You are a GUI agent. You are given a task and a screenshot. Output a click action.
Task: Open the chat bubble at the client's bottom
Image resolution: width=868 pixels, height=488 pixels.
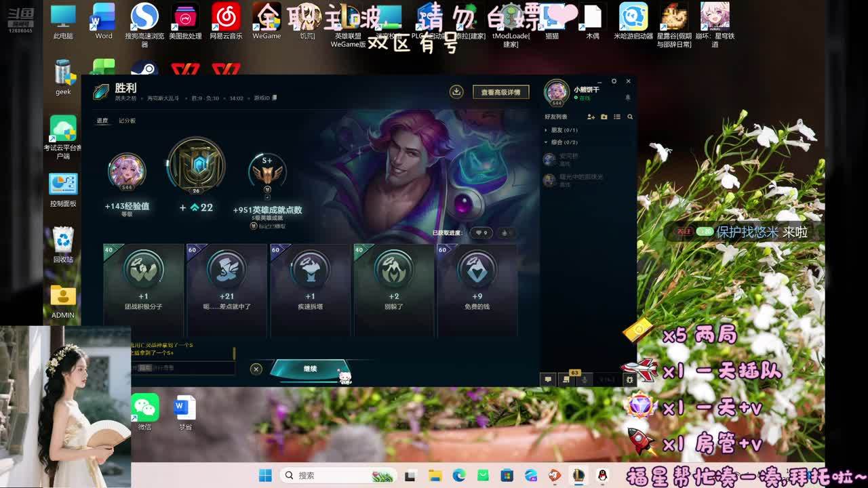click(548, 380)
